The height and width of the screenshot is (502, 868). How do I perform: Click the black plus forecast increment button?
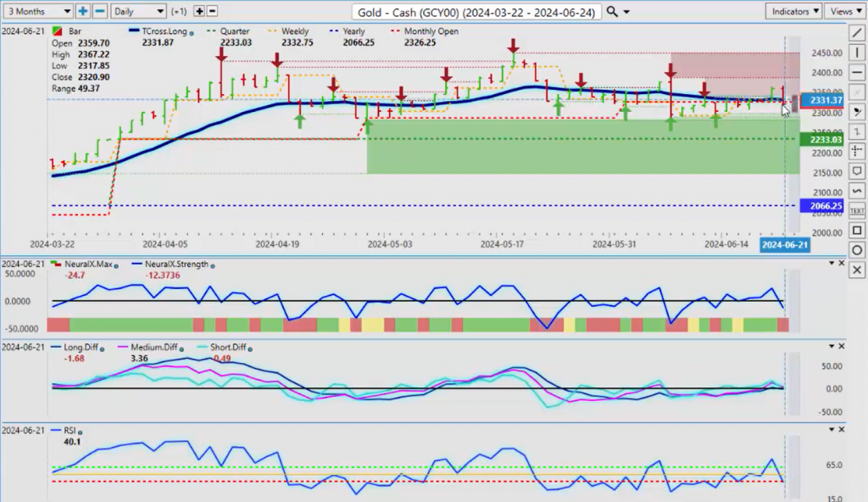point(199,11)
